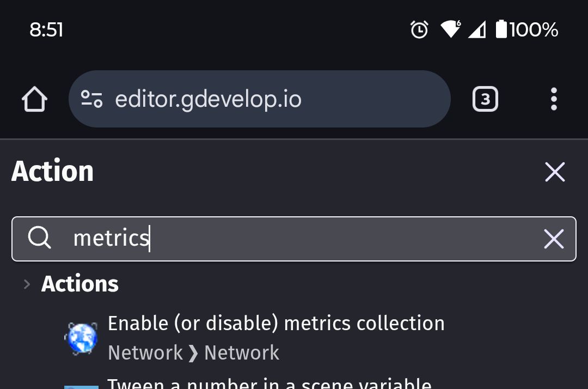Open site settings icon in address bar
The image size is (588, 389).
pos(91,99)
